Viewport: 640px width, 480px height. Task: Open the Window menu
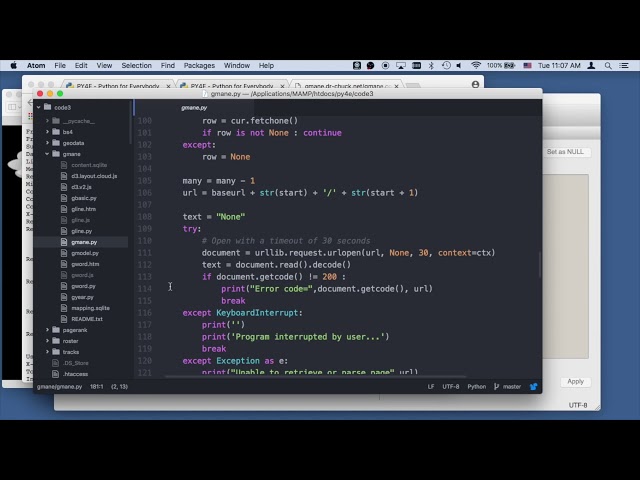[237, 65]
